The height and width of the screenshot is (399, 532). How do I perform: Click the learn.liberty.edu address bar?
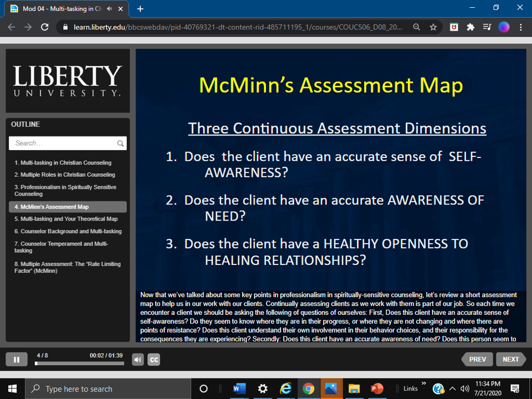click(238, 27)
